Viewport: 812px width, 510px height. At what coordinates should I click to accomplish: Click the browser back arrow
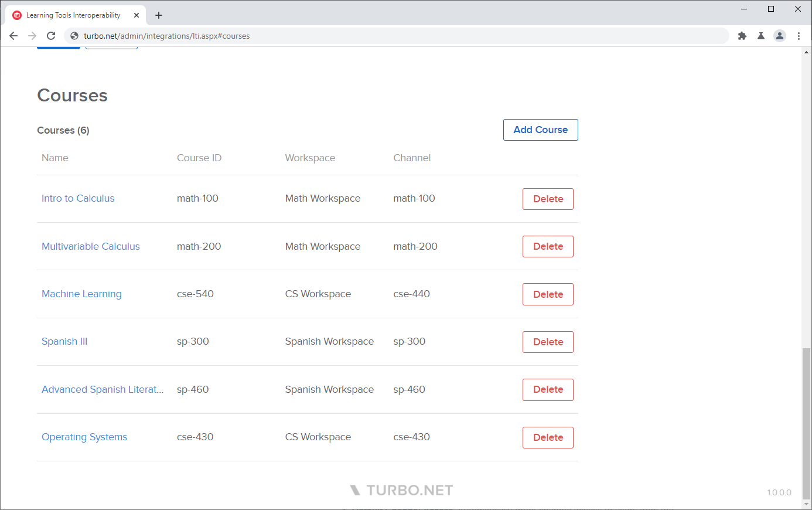click(x=13, y=36)
